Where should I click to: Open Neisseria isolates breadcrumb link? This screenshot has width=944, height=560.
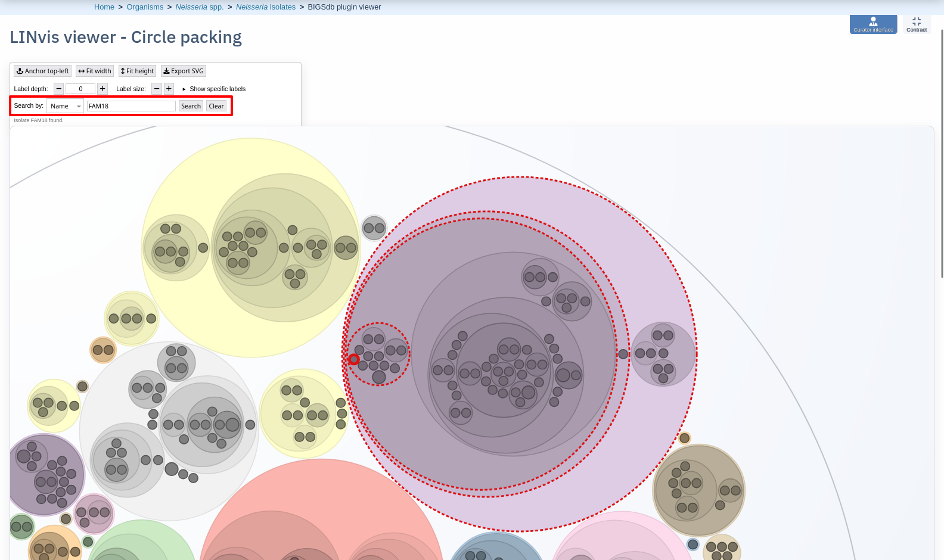tap(266, 7)
